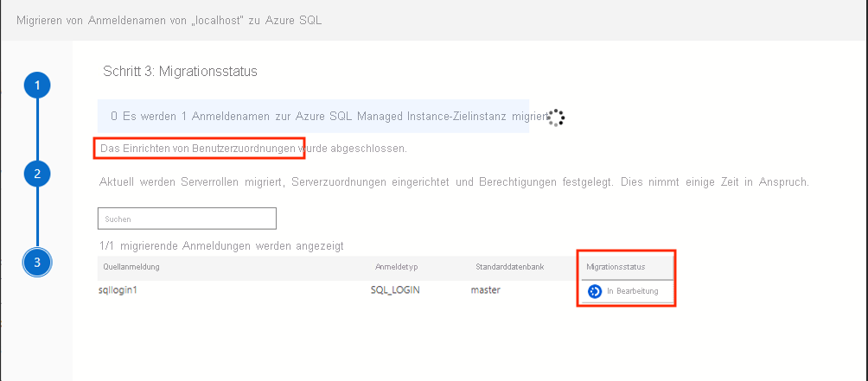The image size is (868, 381).
Task: Go to wizard step 1 circle
Action: pos(37,86)
